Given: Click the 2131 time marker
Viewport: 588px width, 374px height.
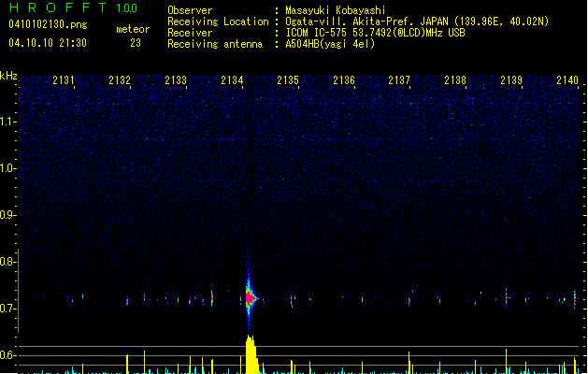Looking at the screenshot, I should point(64,80).
